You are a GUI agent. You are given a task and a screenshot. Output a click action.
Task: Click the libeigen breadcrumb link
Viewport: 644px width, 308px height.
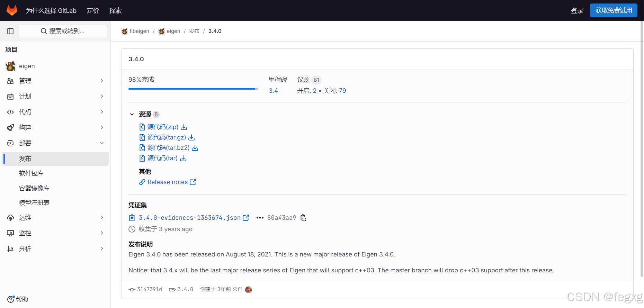[x=140, y=31]
